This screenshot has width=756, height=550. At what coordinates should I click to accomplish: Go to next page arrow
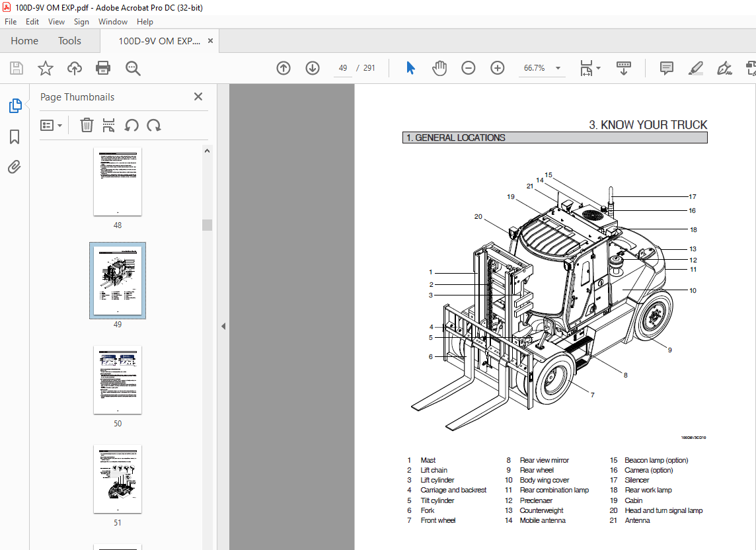click(313, 68)
